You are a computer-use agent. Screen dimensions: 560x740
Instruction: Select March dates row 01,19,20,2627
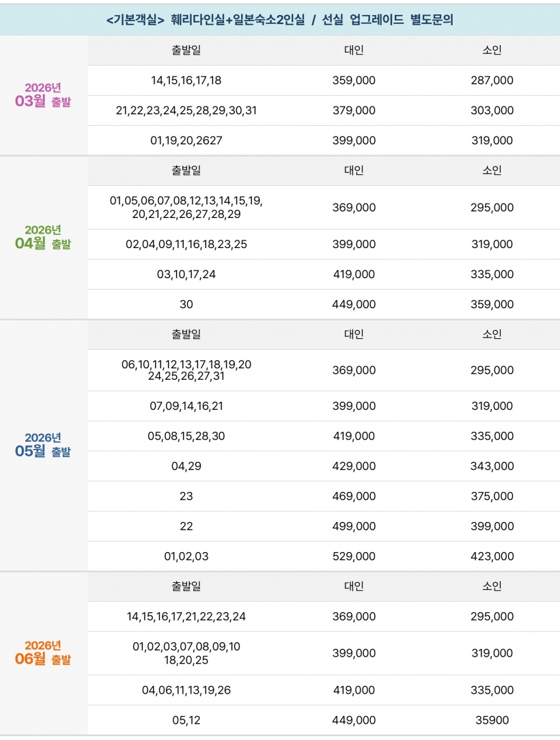[x=186, y=141]
